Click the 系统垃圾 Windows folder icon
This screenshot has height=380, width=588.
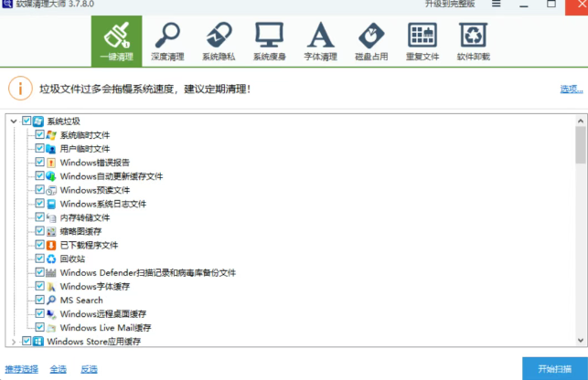[x=37, y=121]
